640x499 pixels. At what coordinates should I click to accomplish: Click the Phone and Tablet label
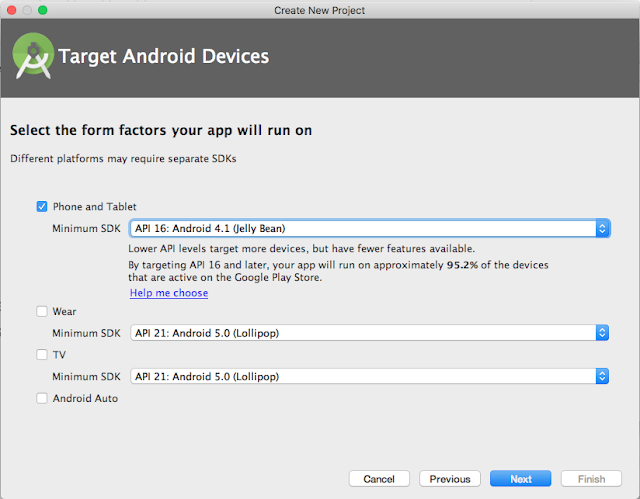point(94,207)
